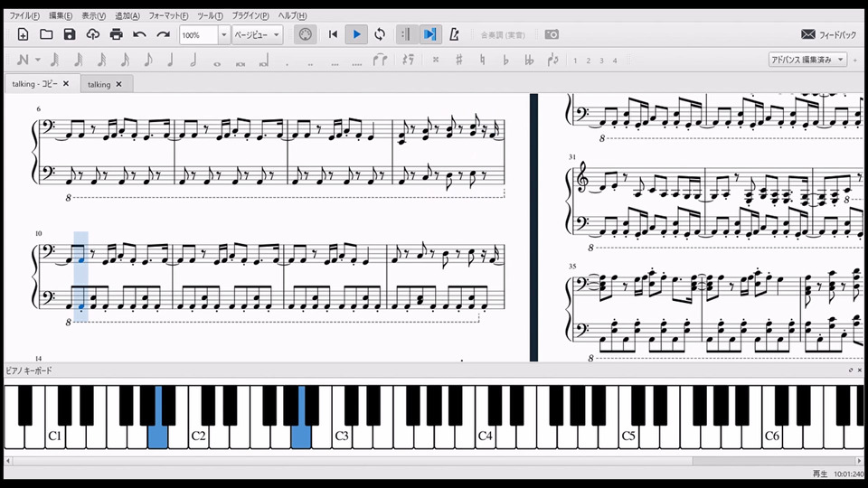Image resolution: width=868 pixels, height=488 pixels.
Task: Open フィードバック with the envelope icon
Action: pos(829,34)
